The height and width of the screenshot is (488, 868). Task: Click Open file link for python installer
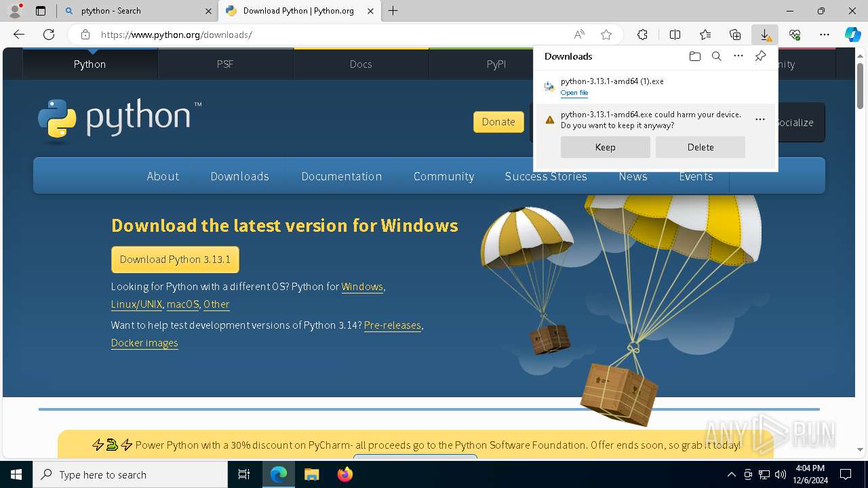click(574, 93)
